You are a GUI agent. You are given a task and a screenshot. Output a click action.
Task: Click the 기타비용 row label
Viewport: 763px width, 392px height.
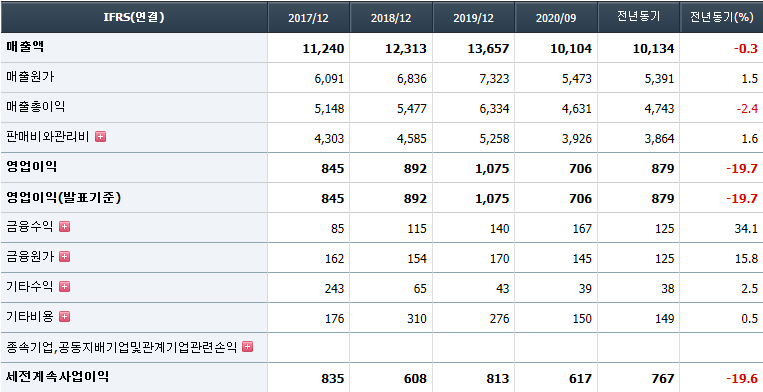pyautogui.click(x=30, y=317)
